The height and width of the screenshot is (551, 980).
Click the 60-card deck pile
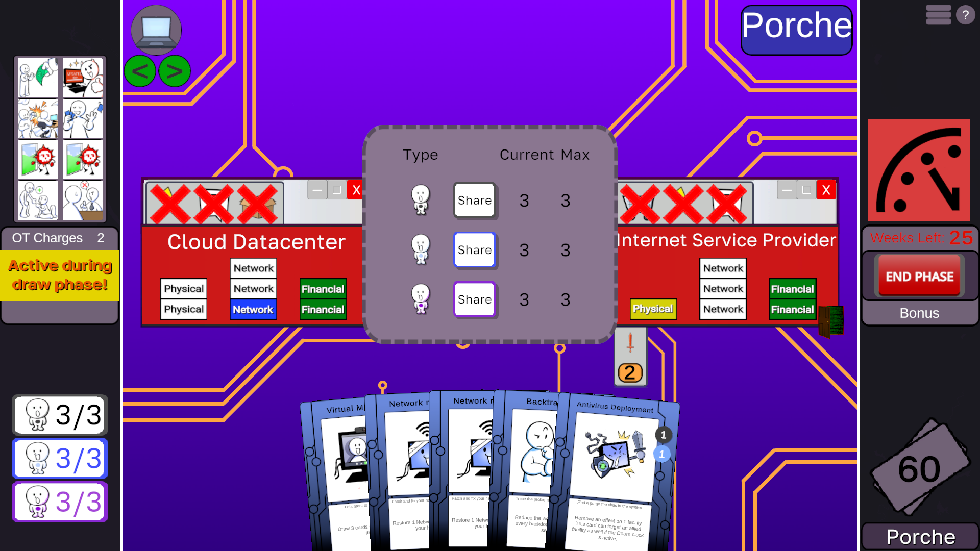[919, 468]
